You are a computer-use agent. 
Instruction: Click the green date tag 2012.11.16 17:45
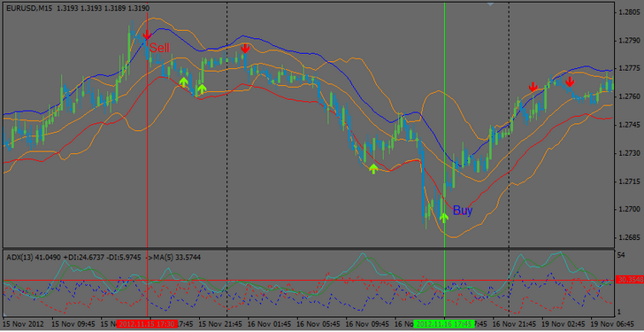[444, 324]
